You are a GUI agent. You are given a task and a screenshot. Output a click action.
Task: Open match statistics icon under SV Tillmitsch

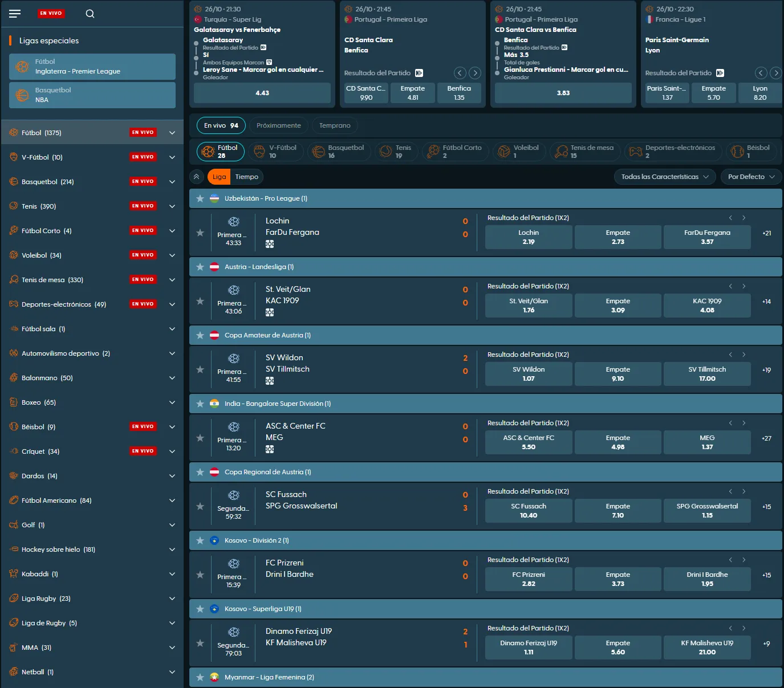pos(270,381)
